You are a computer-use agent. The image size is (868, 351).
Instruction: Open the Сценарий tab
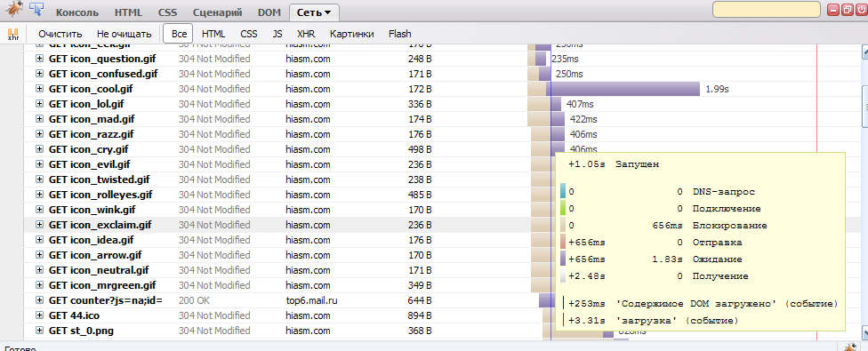pos(217,12)
